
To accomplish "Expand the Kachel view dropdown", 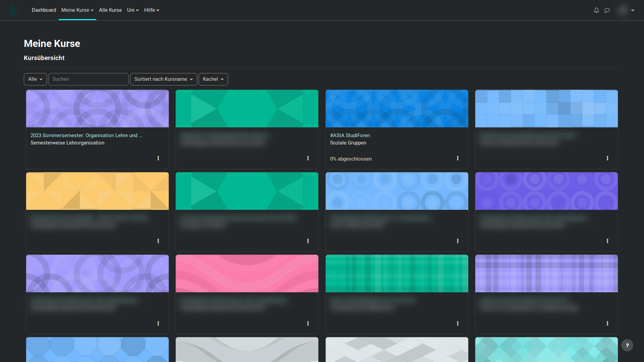I will pos(213,79).
